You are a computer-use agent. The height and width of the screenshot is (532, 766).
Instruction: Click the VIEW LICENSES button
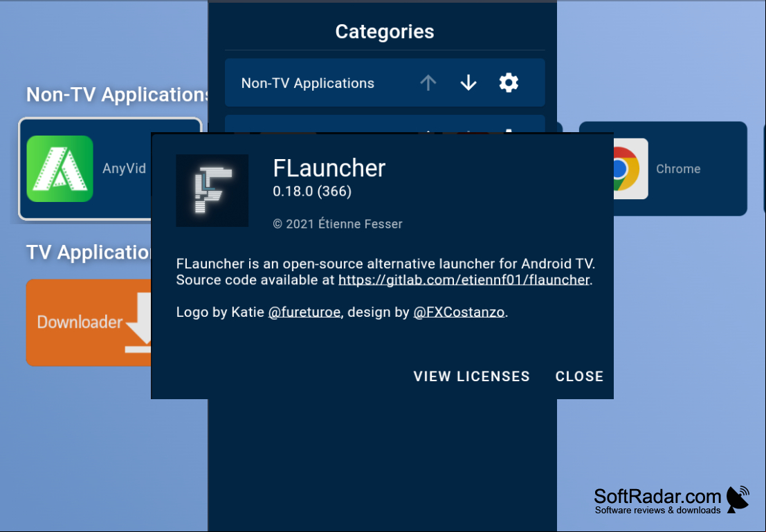[x=471, y=376]
